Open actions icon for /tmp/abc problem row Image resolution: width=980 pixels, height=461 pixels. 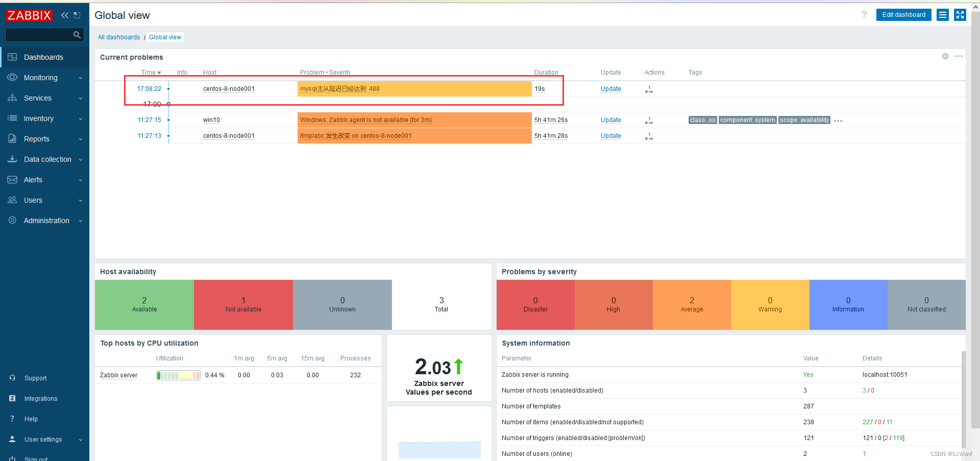pos(649,136)
